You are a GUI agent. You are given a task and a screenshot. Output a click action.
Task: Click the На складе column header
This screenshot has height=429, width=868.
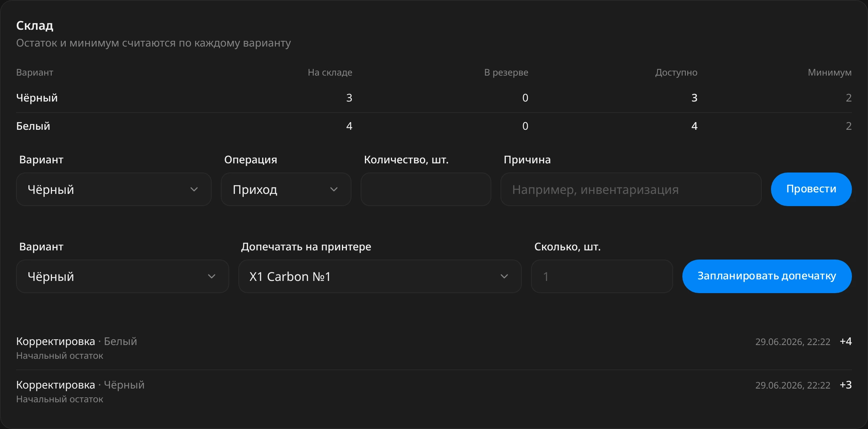[330, 73]
